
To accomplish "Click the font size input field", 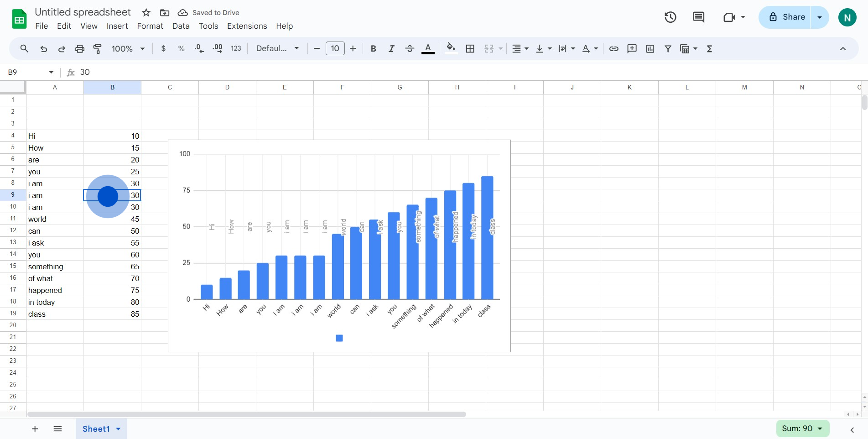I will point(335,49).
